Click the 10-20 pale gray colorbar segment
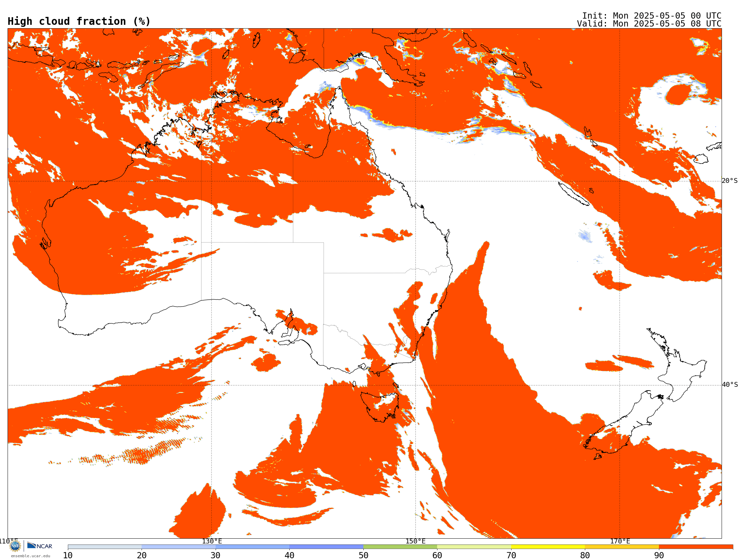 [x=105, y=547]
